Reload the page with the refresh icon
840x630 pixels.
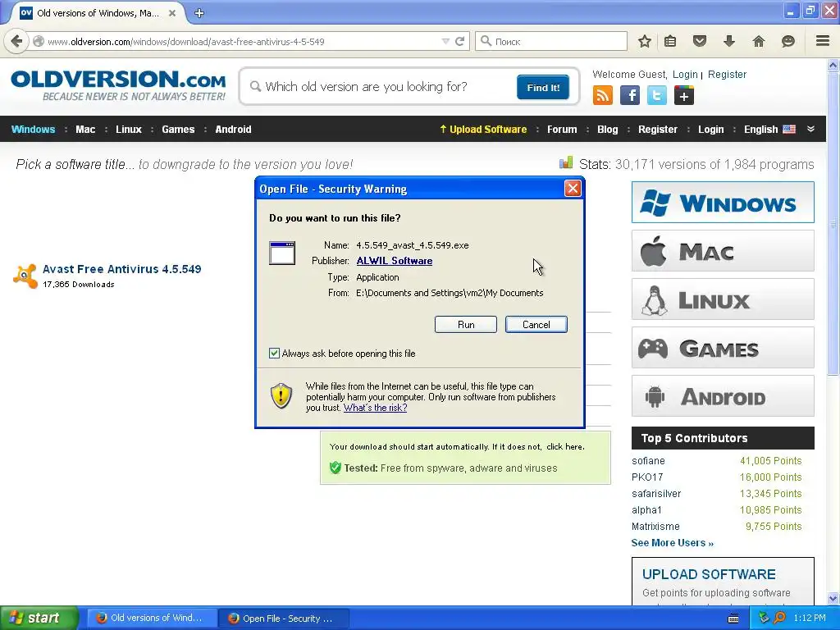point(459,41)
